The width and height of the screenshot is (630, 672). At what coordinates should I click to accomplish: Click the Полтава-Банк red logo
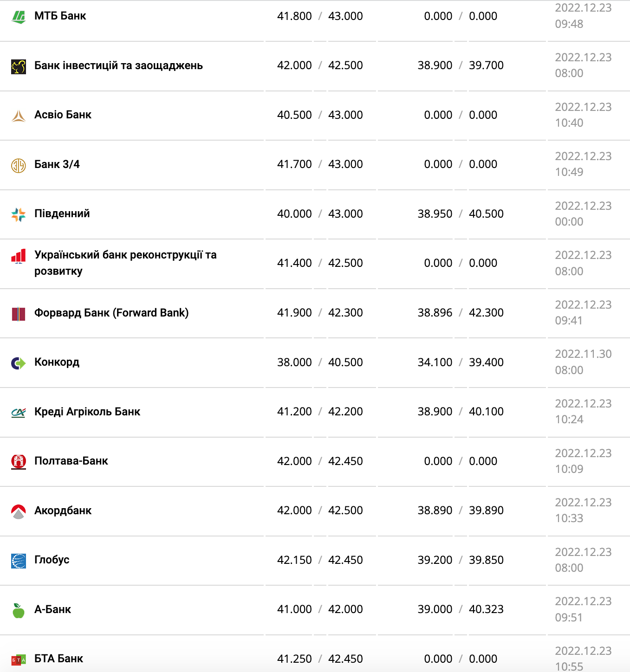(19, 462)
